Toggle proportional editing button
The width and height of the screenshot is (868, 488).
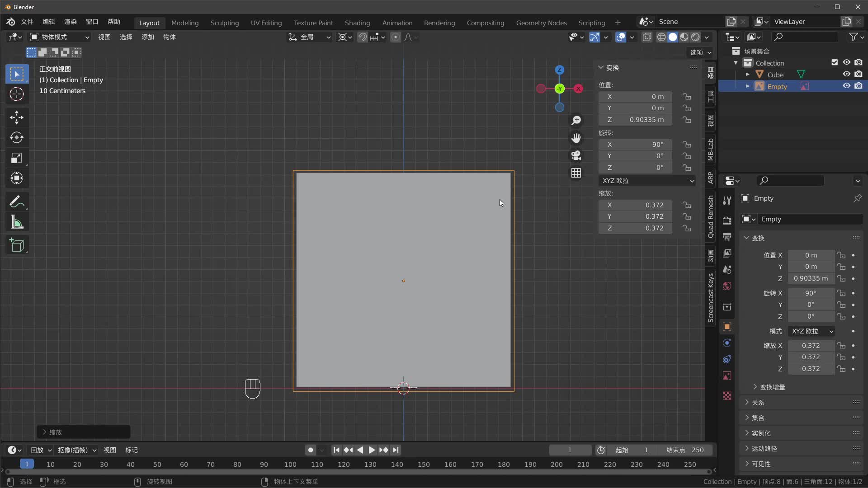[396, 37]
